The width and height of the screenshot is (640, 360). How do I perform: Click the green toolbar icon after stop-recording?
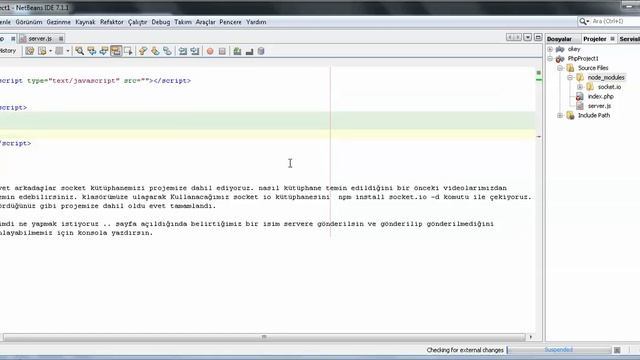click(x=237, y=51)
